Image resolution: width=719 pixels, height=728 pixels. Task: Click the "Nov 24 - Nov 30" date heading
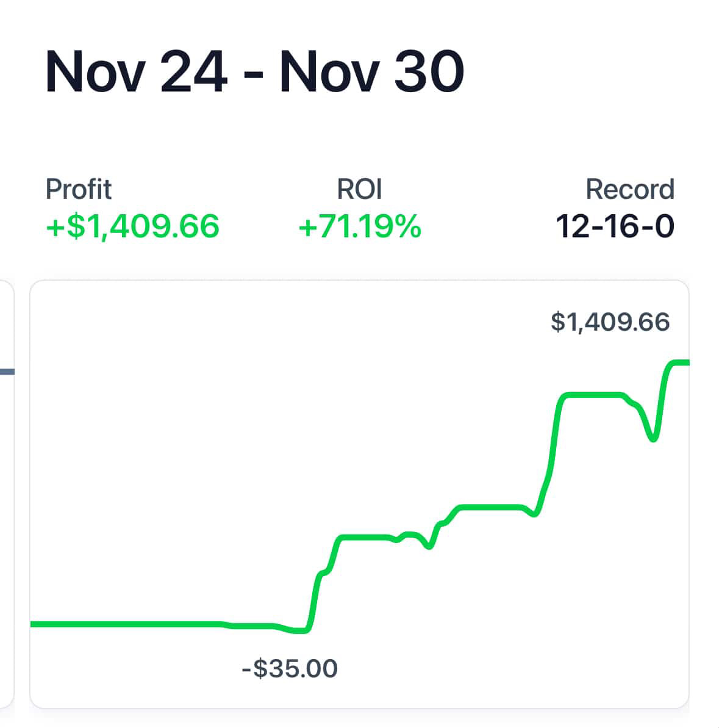[x=254, y=72]
